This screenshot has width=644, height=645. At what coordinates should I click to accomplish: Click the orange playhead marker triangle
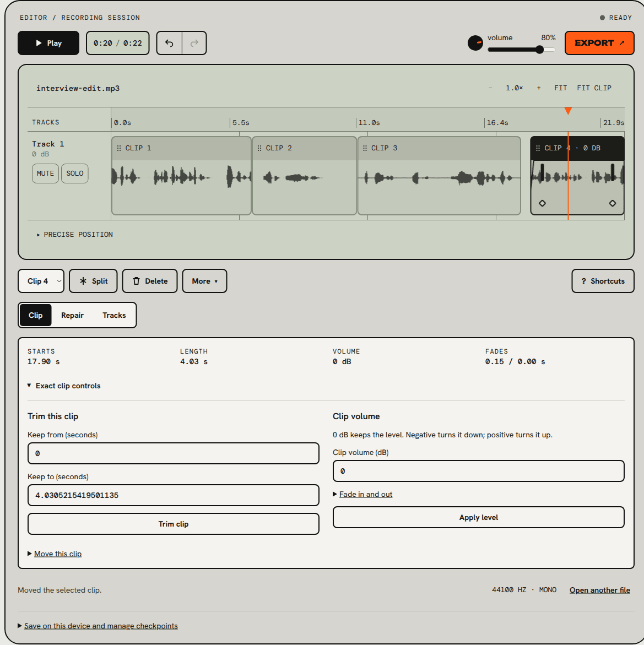[x=568, y=111]
